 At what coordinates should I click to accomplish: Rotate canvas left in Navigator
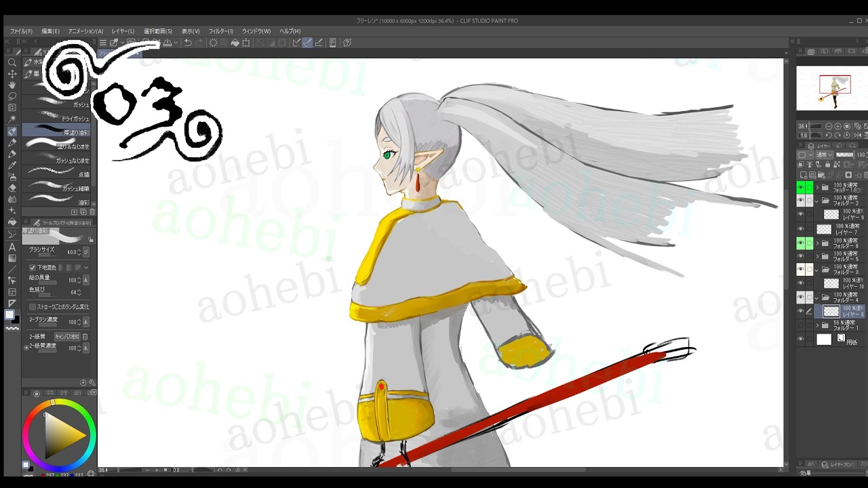point(829,135)
